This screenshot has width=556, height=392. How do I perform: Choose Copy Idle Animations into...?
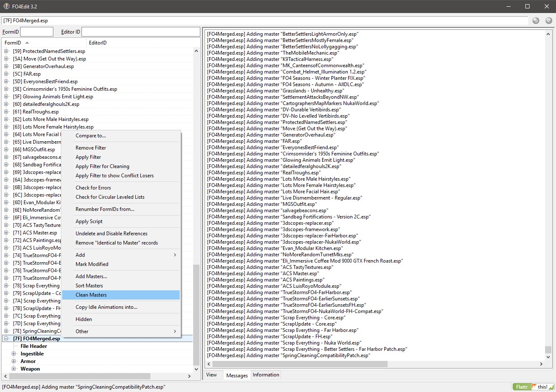121,307
